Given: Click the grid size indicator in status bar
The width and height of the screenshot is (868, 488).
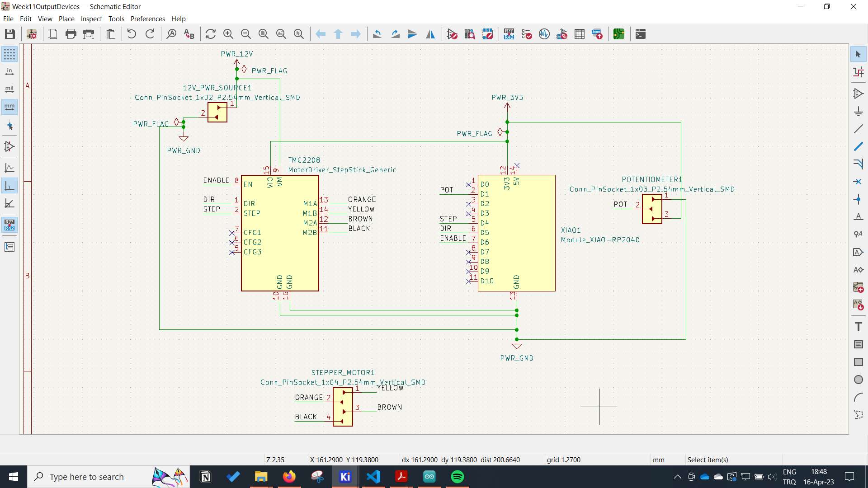Looking at the screenshot, I should (563, 459).
